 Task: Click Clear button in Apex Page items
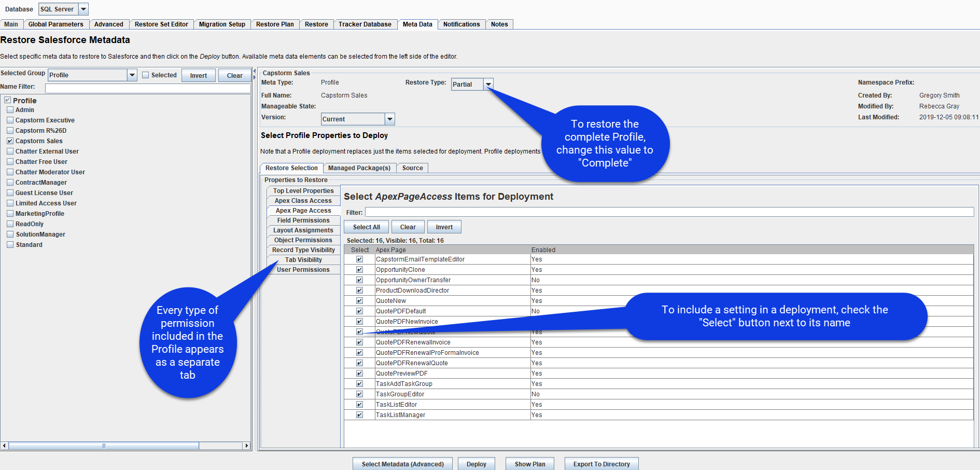coord(408,227)
